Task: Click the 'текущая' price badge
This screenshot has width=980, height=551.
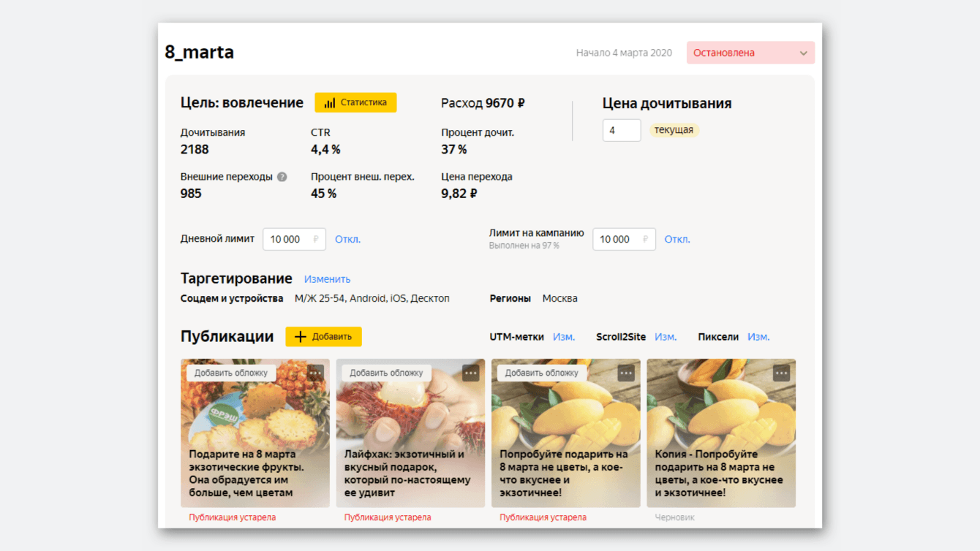Action: tap(674, 130)
